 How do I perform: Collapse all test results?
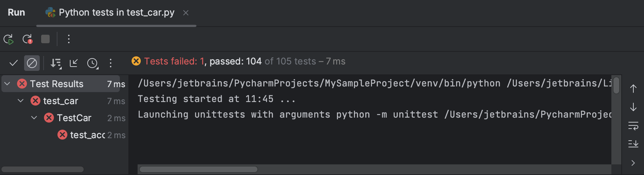coord(74,63)
